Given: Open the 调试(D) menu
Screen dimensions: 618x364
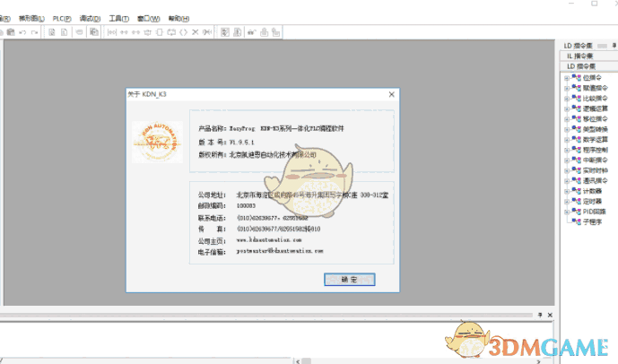Looking at the screenshot, I should tap(90, 19).
